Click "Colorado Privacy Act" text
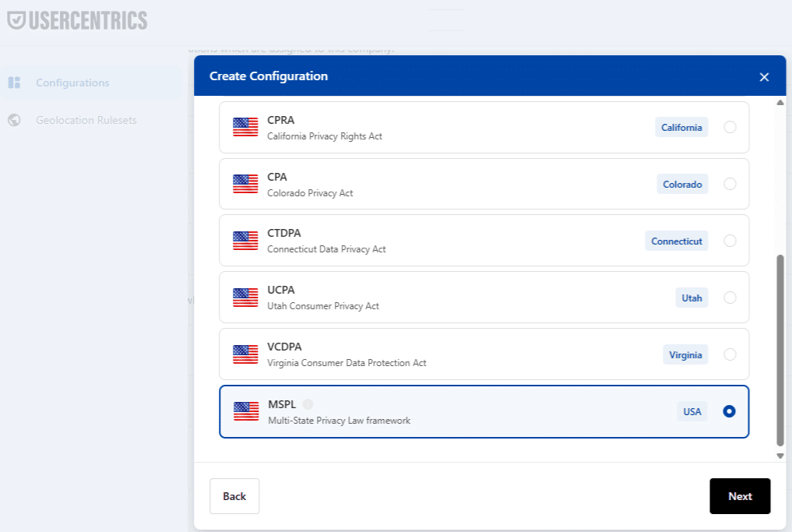Image resolution: width=792 pixels, height=532 pixels. (310, 193)
